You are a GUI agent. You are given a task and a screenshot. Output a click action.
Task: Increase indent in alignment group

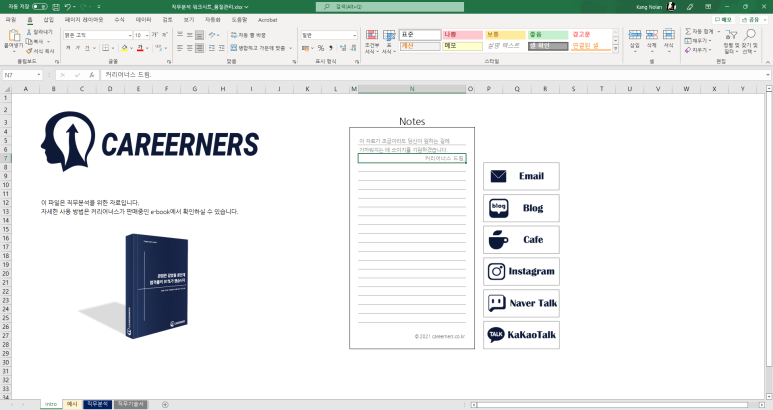pos(221,48)
